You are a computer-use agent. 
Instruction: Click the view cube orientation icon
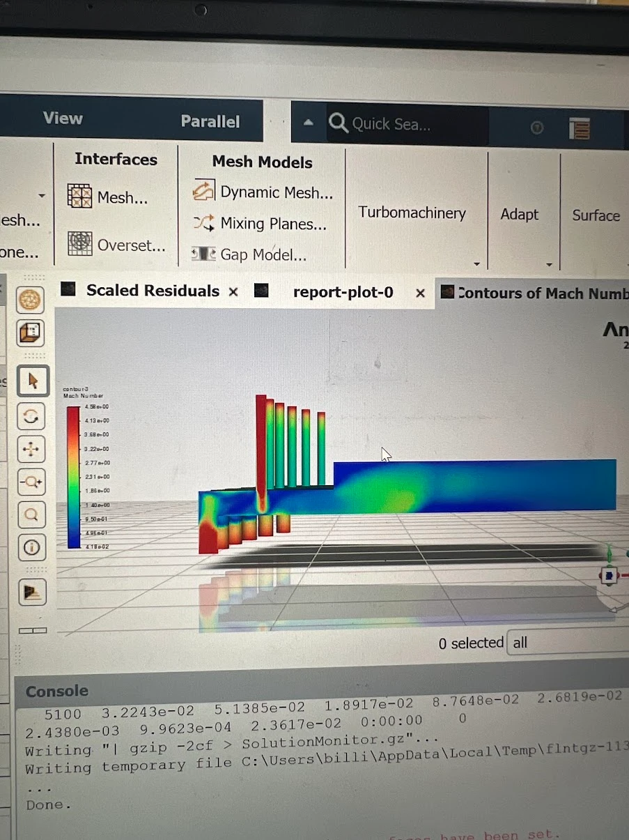point(31,333)
